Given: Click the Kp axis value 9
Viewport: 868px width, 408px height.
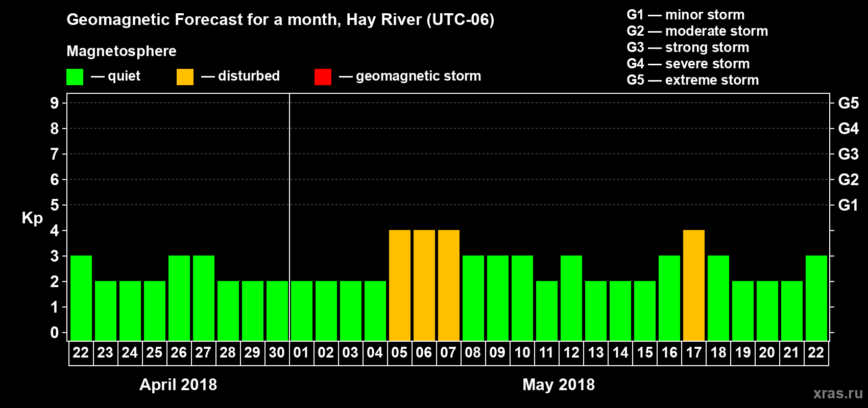Looking at the screenshot, I should coord(55,103).
